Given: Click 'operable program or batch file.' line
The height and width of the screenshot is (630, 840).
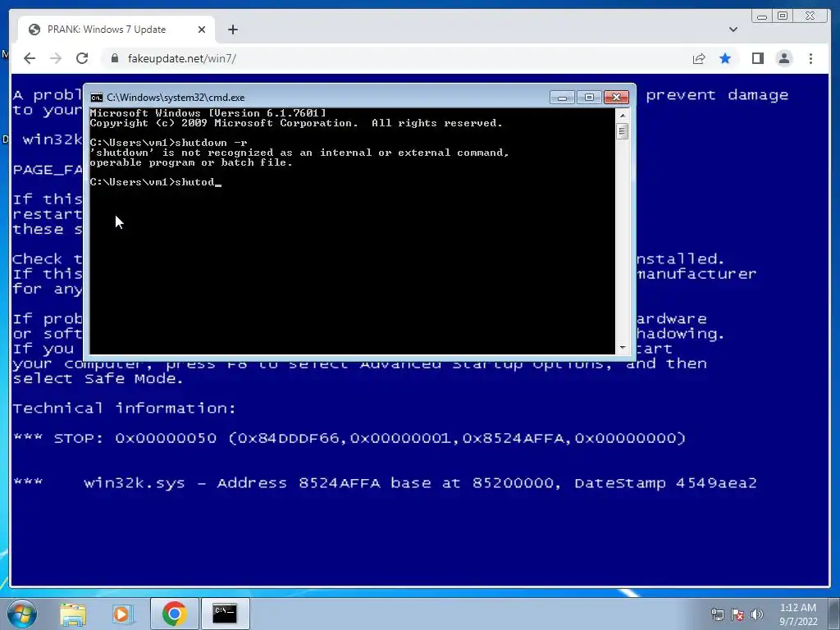Looking at the screenshot, I should point(191,162).
